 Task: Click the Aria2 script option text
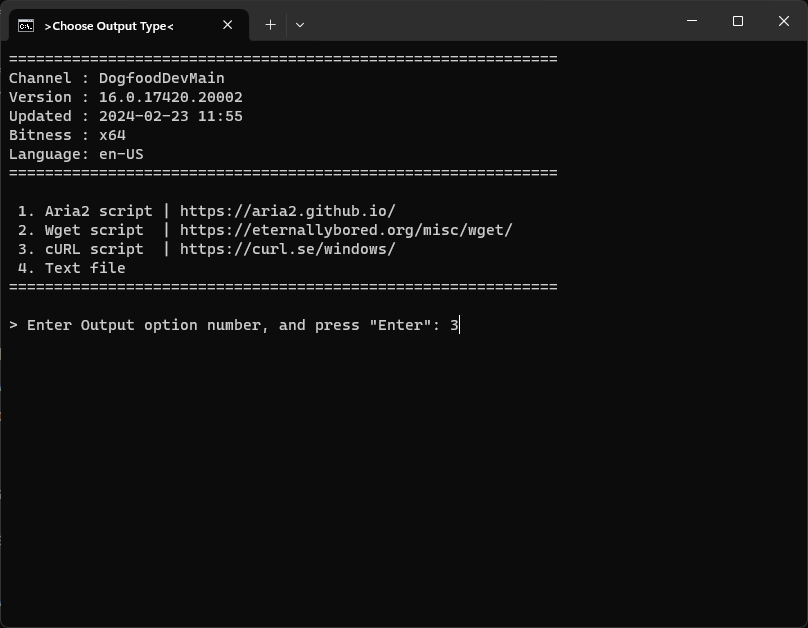98,211
